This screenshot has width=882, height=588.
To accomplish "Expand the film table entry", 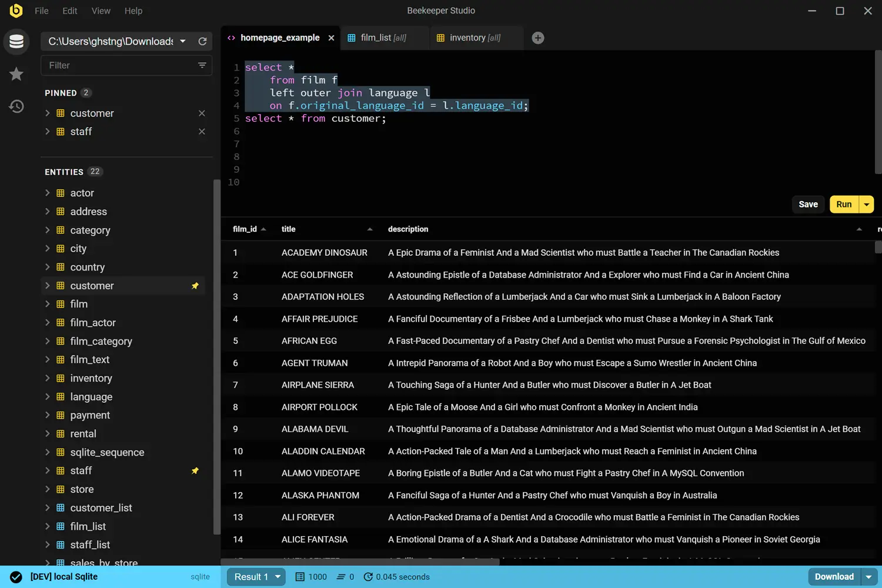I will (48, 304).
